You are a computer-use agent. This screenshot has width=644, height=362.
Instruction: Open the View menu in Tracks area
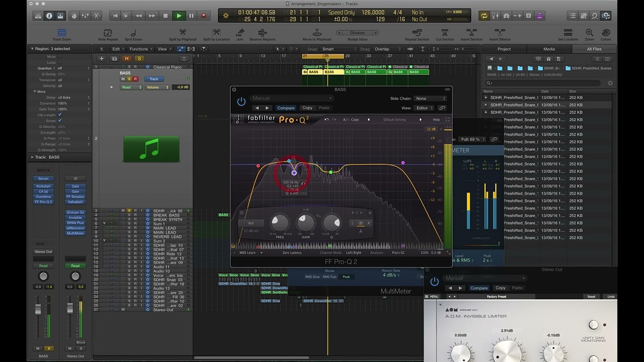click(164, 49)
